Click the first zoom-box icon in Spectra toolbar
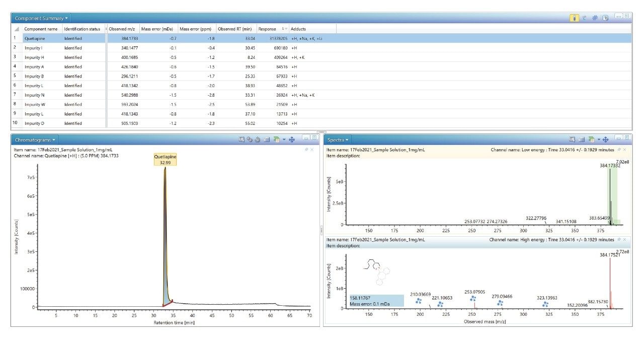Viewport: 644px width, 340px height. (572, 140)
